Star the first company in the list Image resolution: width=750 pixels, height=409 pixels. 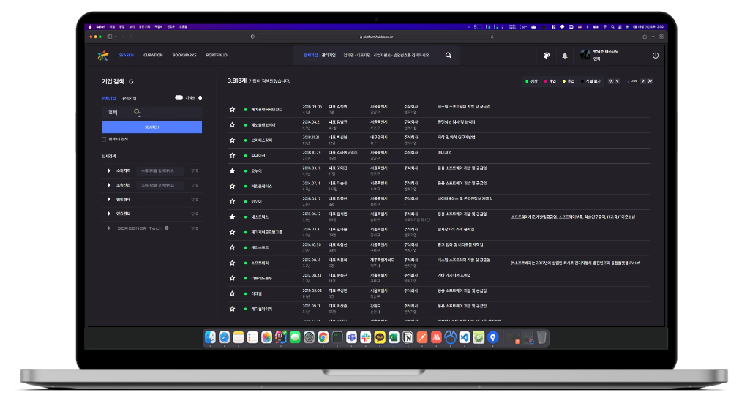click(232, 108)
